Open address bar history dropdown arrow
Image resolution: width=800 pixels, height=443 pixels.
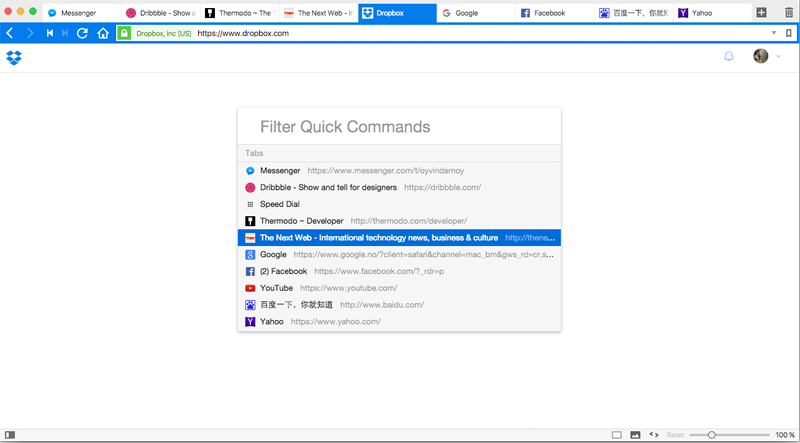tap(773, 33)
